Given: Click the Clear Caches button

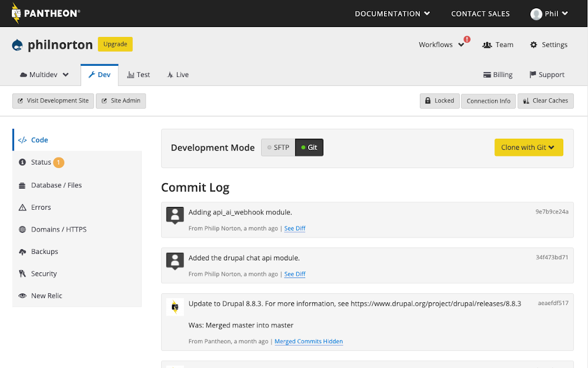Looking at the screenshot, I should (546, 101).
